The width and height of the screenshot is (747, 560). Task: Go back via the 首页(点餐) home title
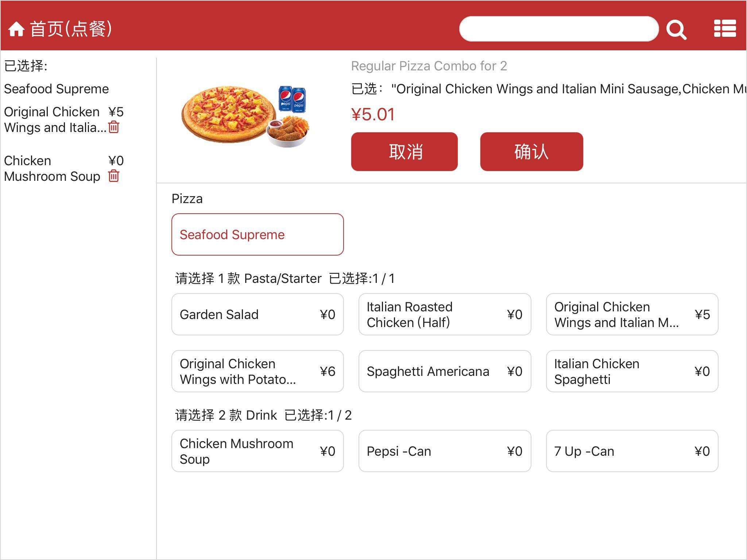pyautogui.click(x=71, y=29)
